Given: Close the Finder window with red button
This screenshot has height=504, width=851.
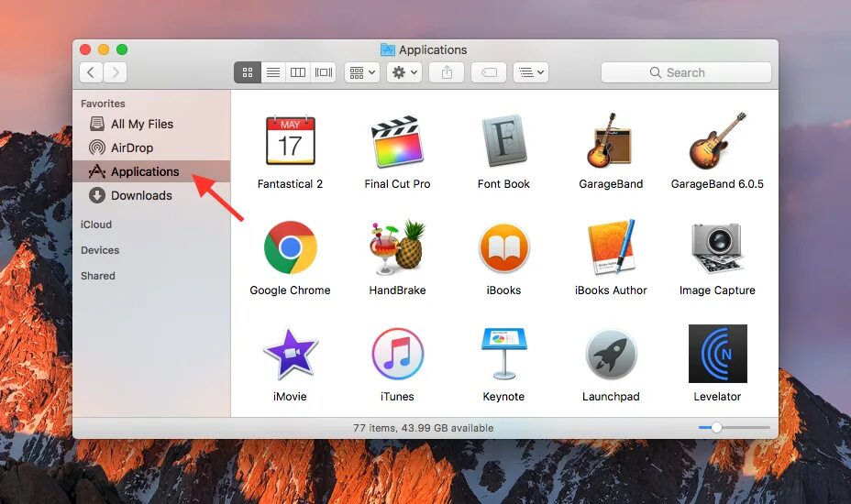Looking at the screenshot, I should [x=85, y=49].
